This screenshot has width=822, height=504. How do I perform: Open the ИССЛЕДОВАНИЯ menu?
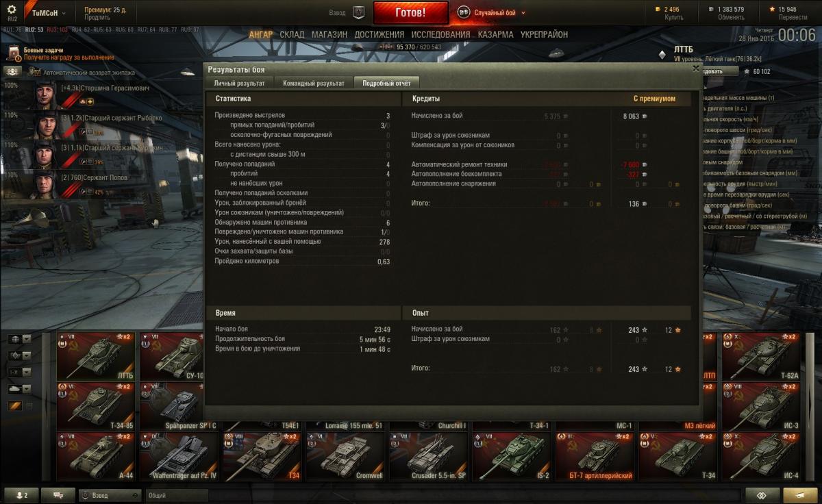pyautogui.click(x=440, y=34)
